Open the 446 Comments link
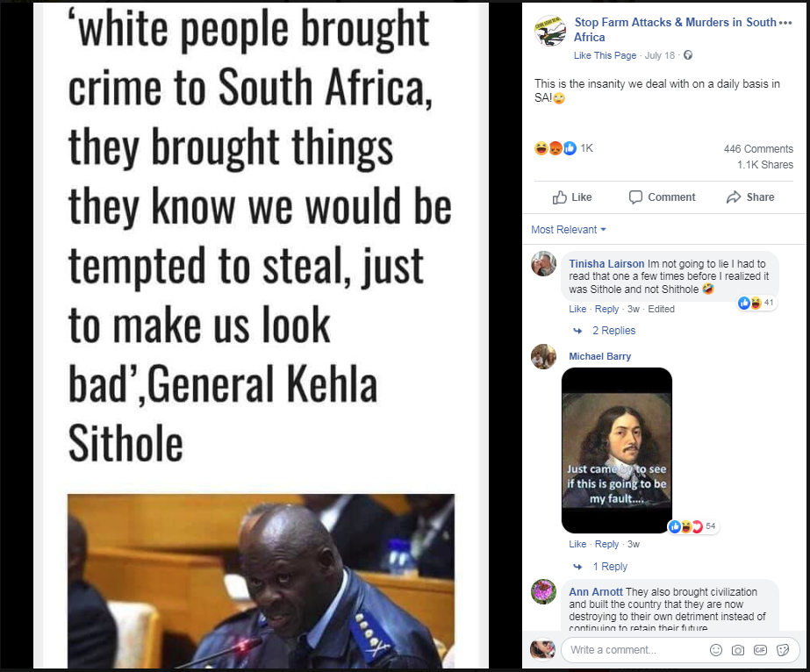 (x=758, y=149)
